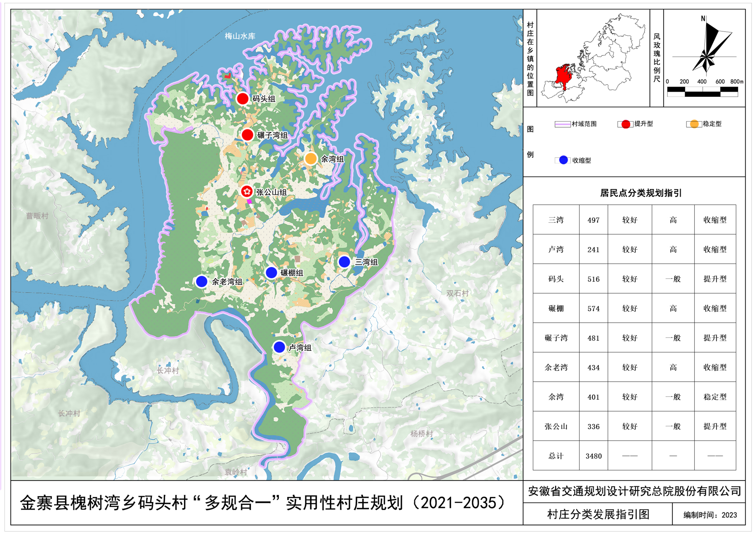The width and height of the screenshot is (756, 534).
Task: Click the 0–800m scale bar
Action: click(x=702, y=92)
